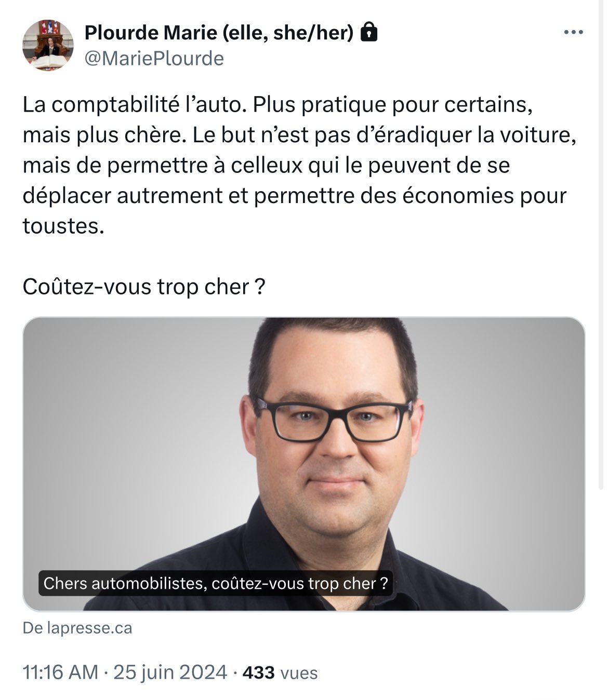
Task: Click the protected account padlock icon
Action: pyautogui.click(x=368, y=32)
